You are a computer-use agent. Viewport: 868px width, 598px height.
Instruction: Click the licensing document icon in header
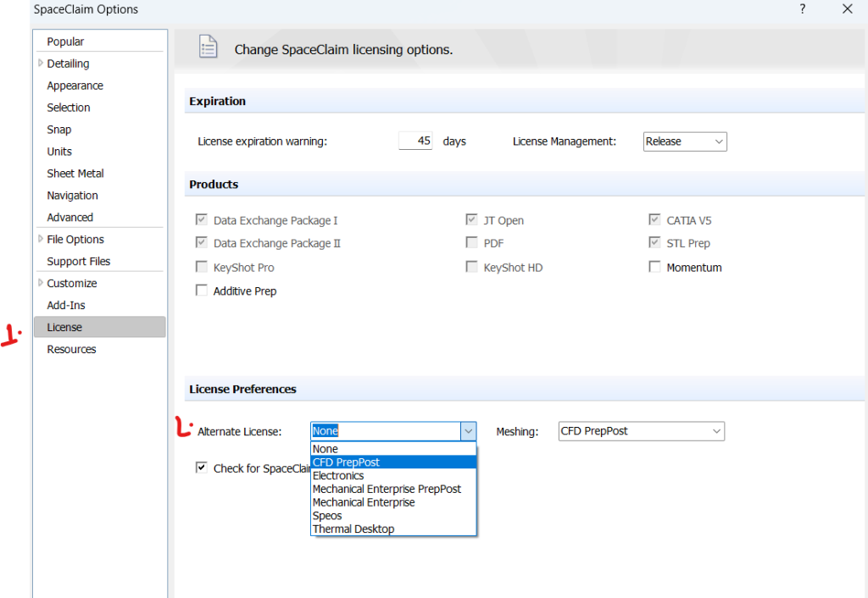(x=208, y=48)
